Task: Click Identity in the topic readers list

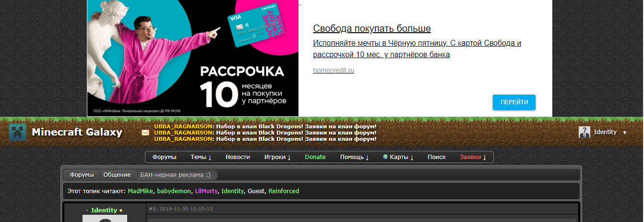Action: [232, 191]
